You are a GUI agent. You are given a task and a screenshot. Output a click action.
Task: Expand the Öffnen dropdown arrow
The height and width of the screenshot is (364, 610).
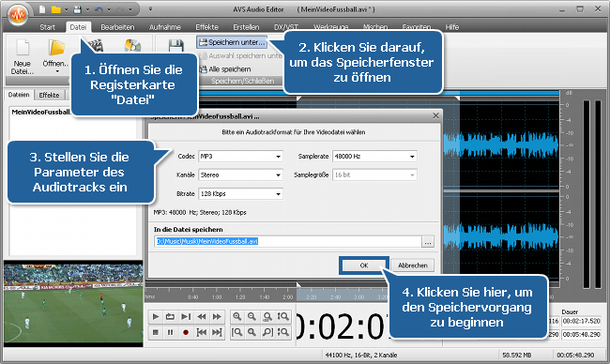[57, 71]
